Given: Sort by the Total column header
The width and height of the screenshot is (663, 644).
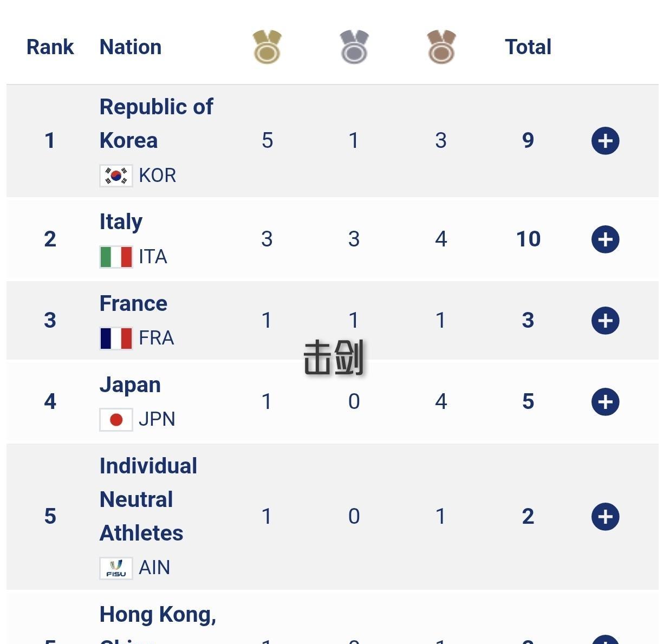Looking at the screenshot, I should coord(528,47).
